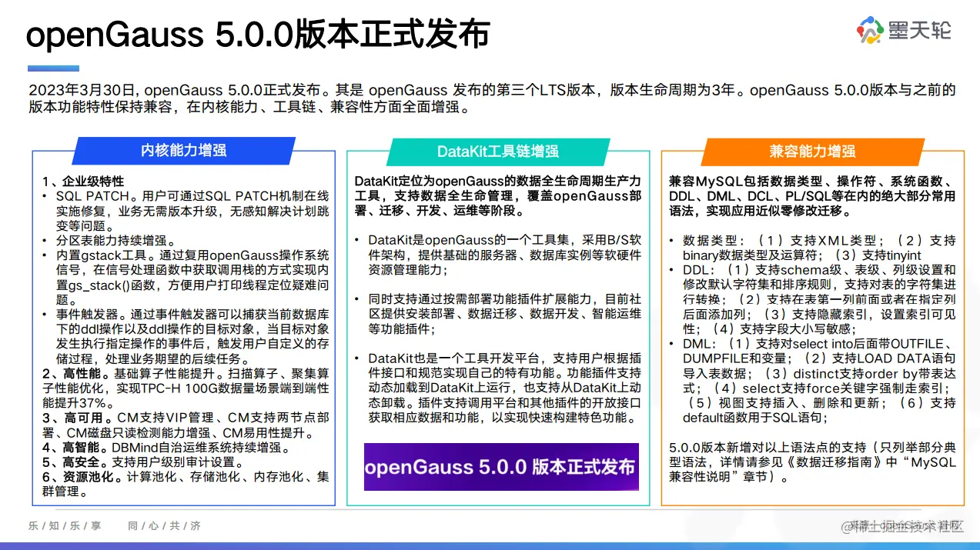The height and width of the screenshot is (550, 980).
Task: Click the DML bullet about select into
Action: coord(812,381)
